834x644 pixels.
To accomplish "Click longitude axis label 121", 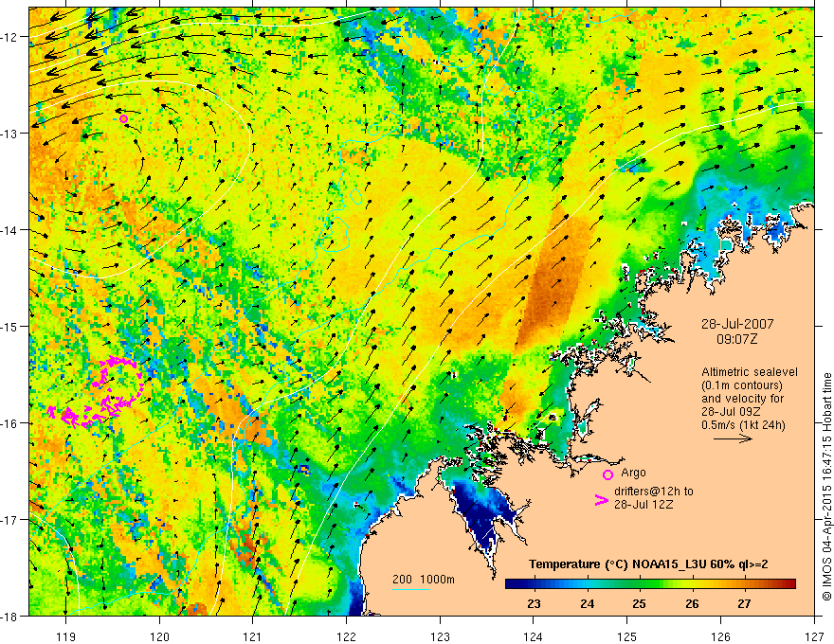I will [x=253, y=636].
